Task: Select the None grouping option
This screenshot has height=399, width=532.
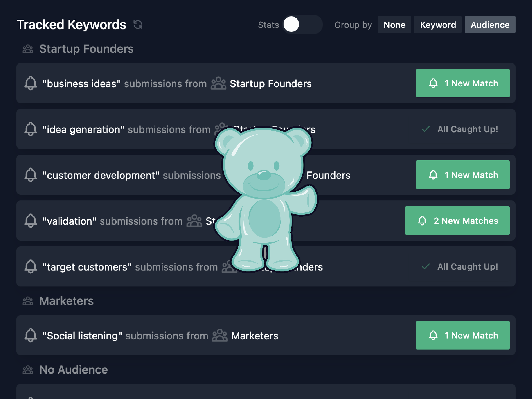Action: (x=394, y=25)
